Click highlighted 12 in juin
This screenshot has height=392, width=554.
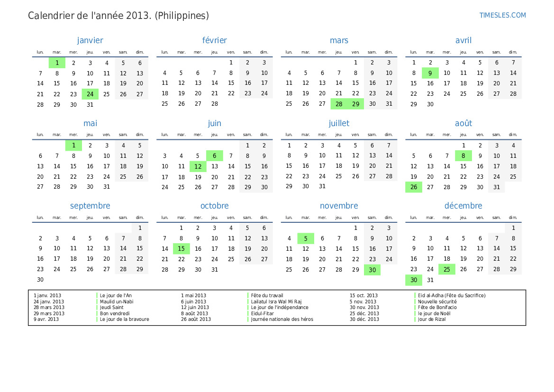(198, 166)
